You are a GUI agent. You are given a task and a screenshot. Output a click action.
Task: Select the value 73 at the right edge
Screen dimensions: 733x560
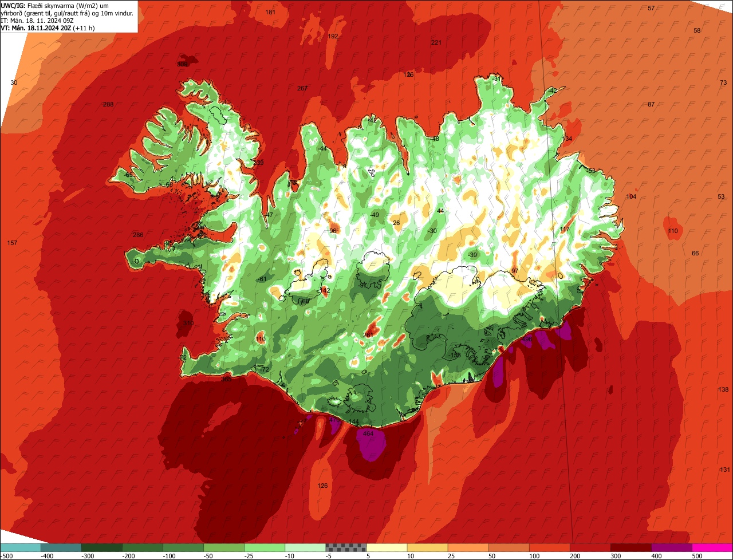pyautogui.click(x=723, y=82)
